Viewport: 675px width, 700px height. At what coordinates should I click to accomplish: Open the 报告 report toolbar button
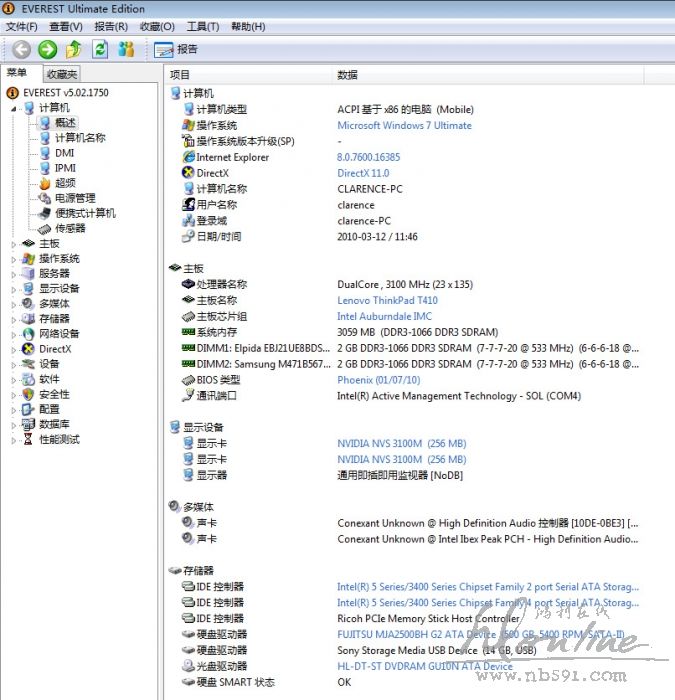[x=177, y=49]
